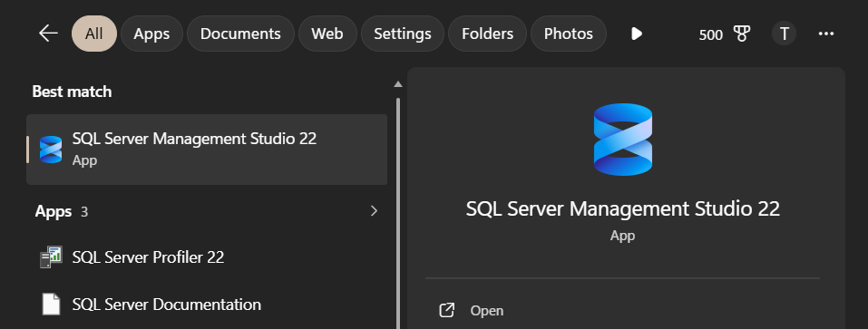Select the Web filter tab
This screenshot has height=329, width=868.
click(x=327, y=34)
